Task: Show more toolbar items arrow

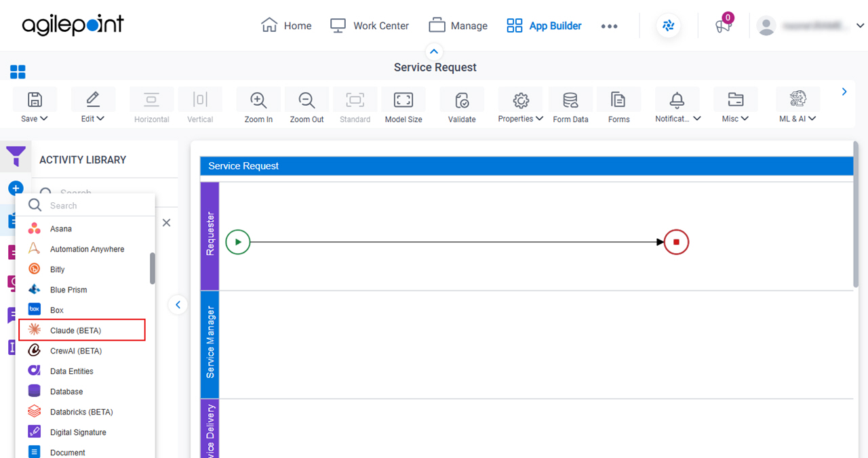Action: coord(844,92)
